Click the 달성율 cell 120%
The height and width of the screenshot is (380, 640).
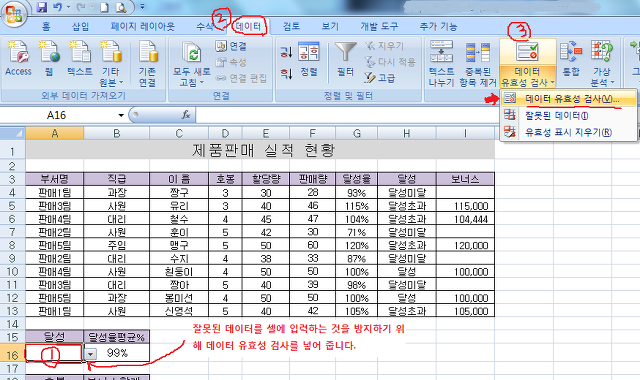pyautogui.click(x=357, y=245)
